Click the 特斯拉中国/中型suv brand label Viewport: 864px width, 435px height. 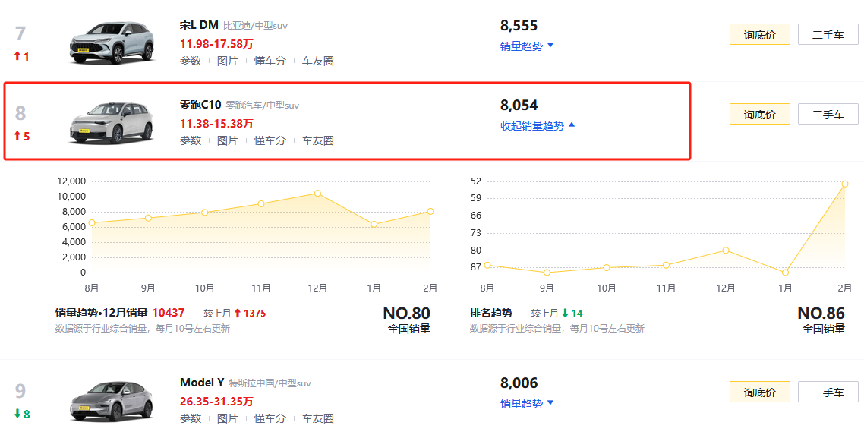click(x=270, y=383)
